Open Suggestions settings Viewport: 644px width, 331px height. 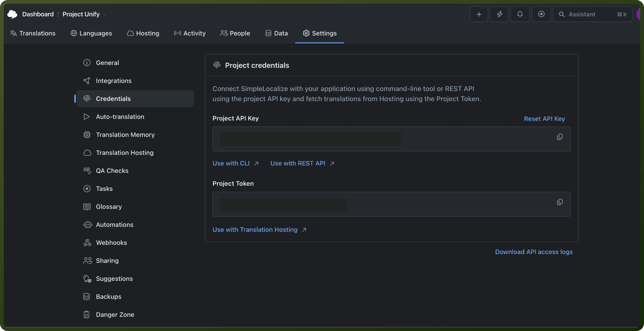point(135,279)
